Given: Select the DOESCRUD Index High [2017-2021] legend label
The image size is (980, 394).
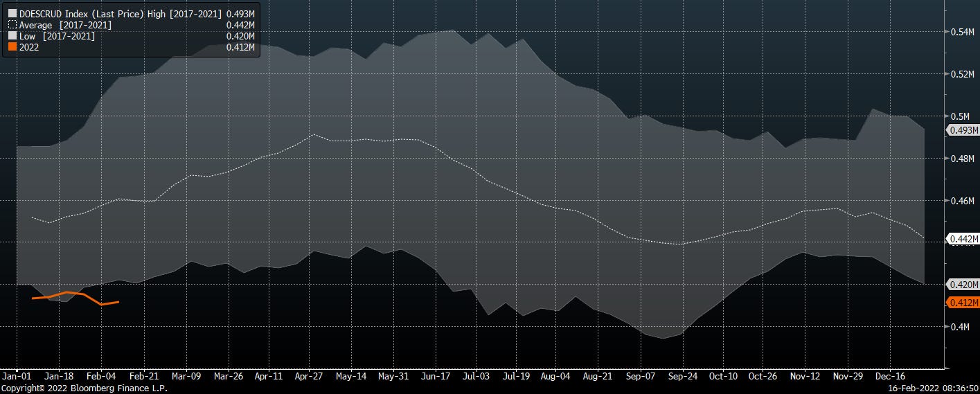Looking at the screenshot, I should click(x=121, y=13).
